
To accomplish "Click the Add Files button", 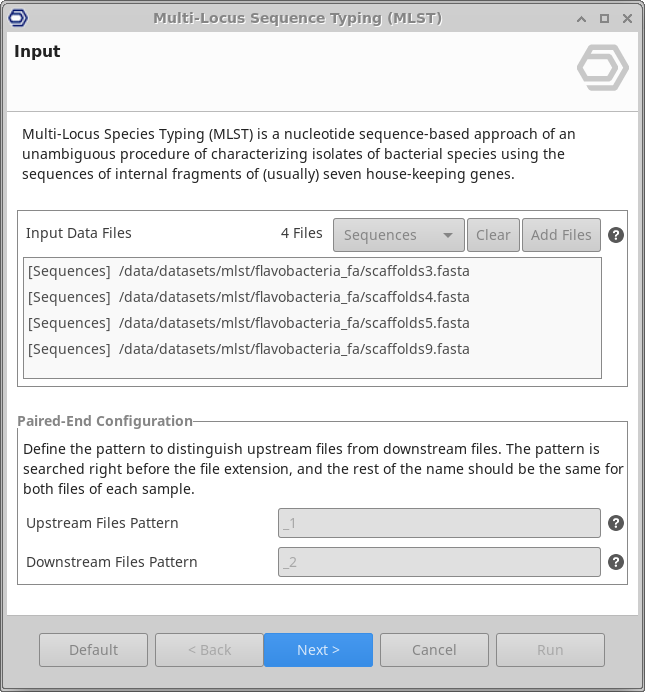I will pyautogui.click(x=561, y=235).
